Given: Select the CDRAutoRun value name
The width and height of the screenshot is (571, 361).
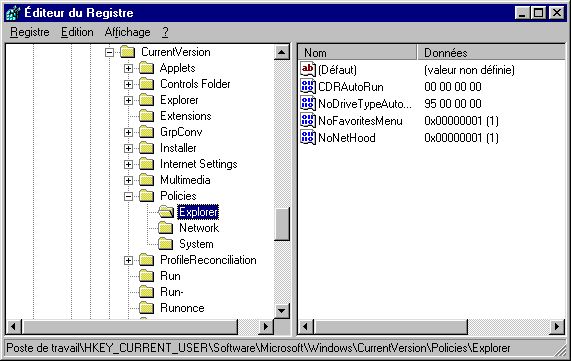Looking at the screenshot, I should [x=351, y=87].
